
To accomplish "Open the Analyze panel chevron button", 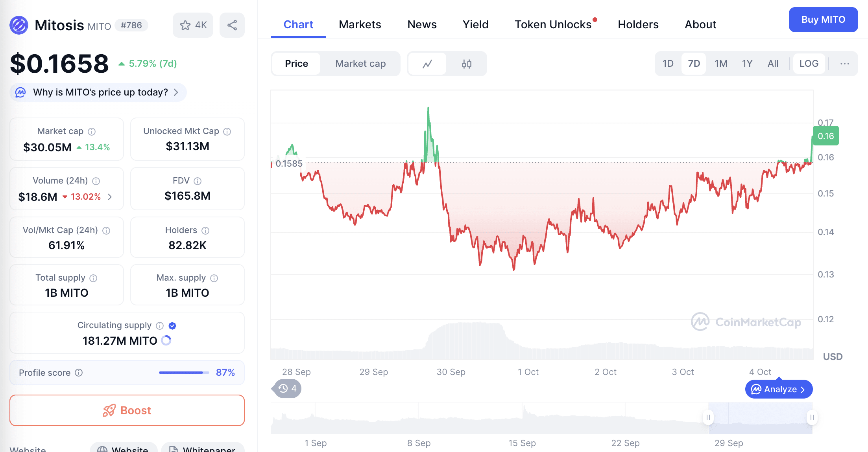I will [779, 389].
